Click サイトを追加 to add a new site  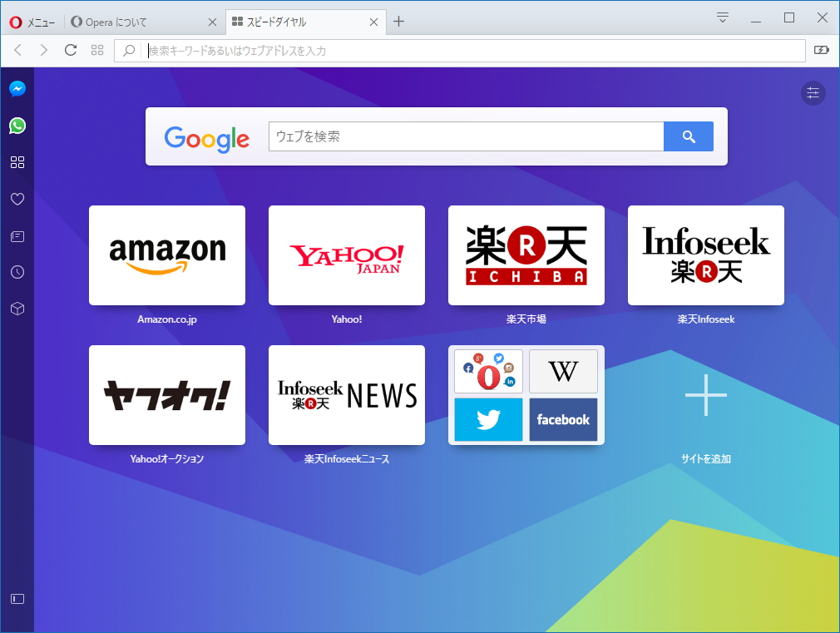(705, 395)
